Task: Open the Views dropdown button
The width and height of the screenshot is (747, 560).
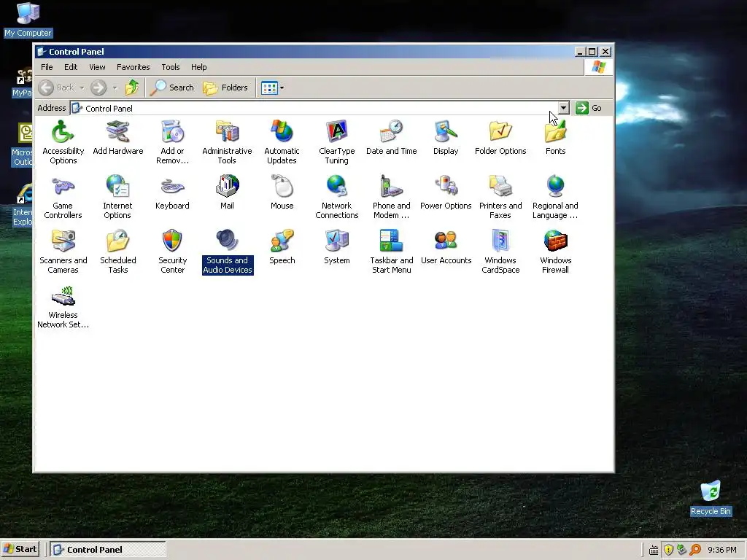Action: click(x=273, y=87)
